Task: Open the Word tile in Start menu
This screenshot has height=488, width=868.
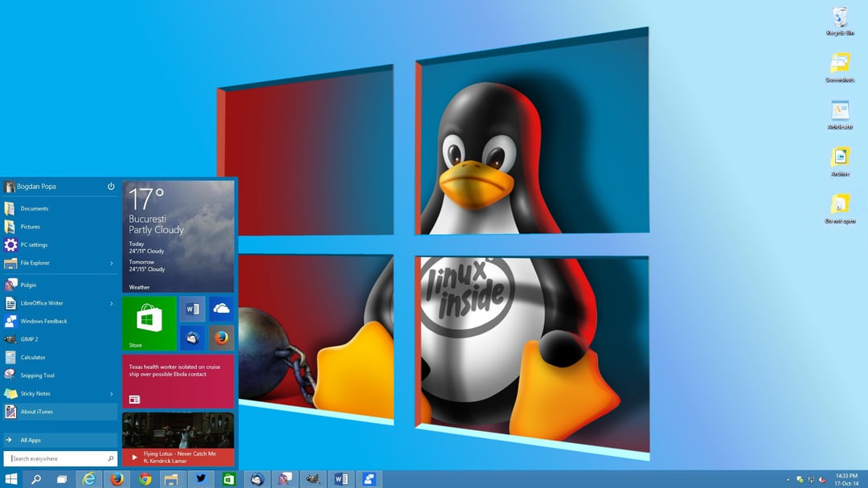Action: click(x=191, y=308)
